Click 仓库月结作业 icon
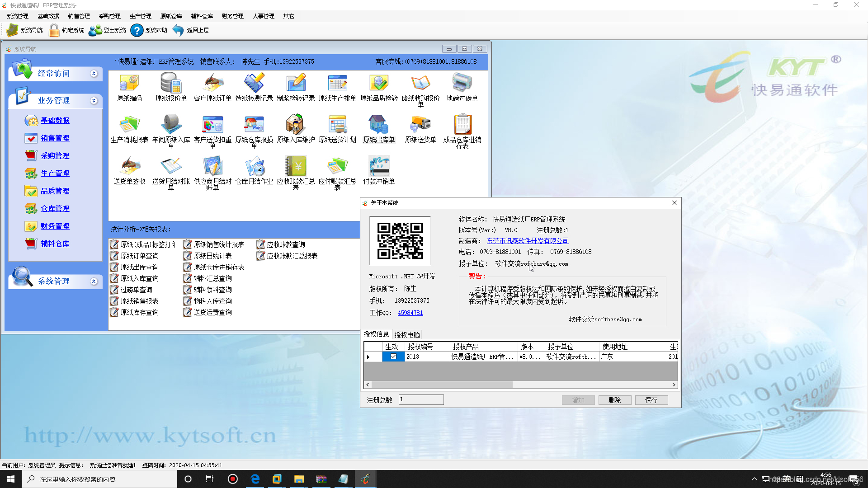 pos(254,166)
